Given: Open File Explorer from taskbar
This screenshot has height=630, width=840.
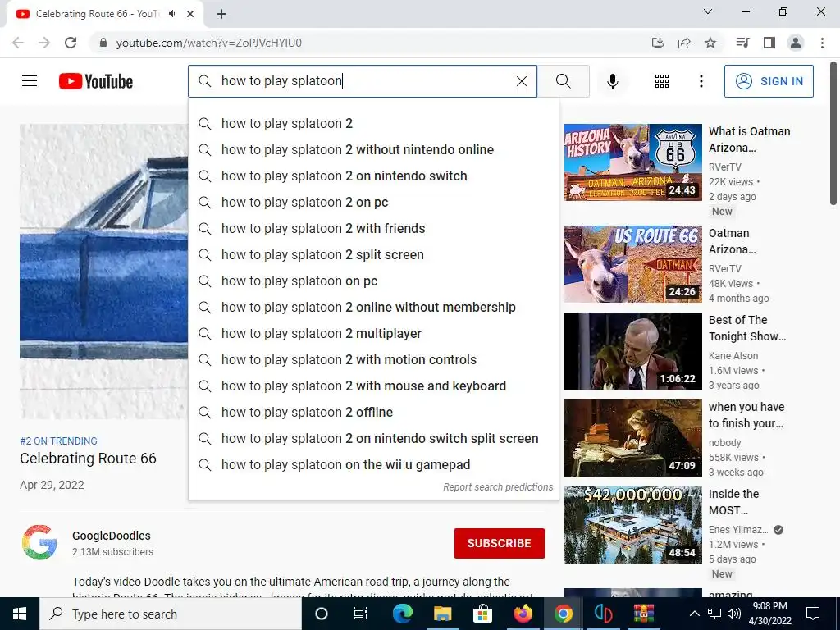Looking at the screenshot, I should [x=442, y=614].
